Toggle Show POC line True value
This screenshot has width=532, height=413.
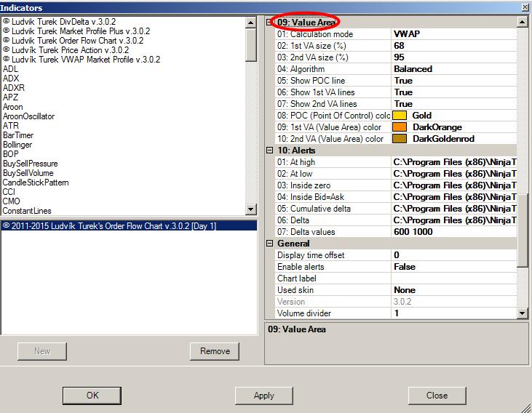pos(454,81)
